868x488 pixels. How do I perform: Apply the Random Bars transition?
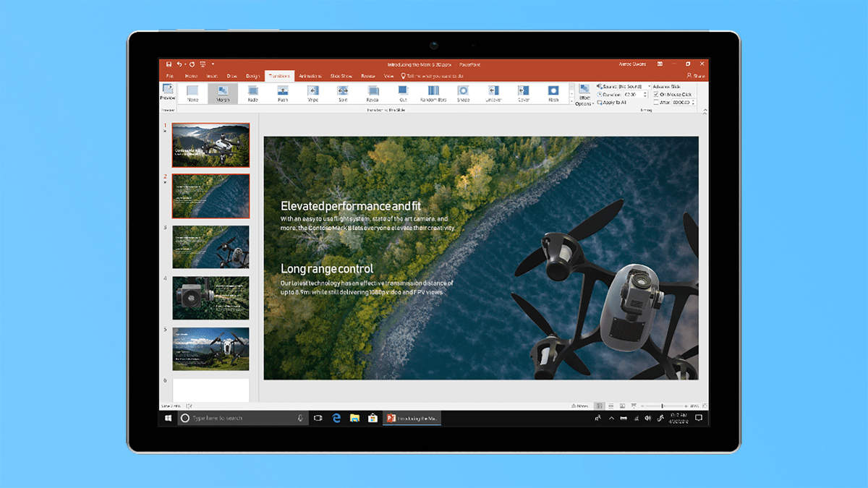pos(433,92)
